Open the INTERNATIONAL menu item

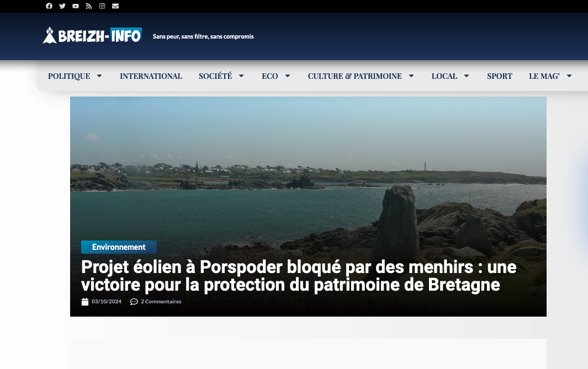tap(151, 76)
